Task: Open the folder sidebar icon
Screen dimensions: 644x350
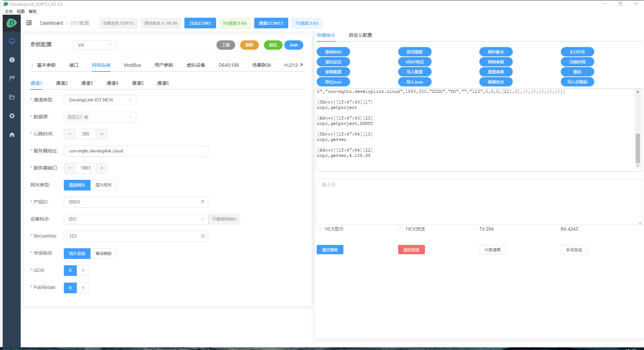Action: pyautogui.click(x=12, y=97)
